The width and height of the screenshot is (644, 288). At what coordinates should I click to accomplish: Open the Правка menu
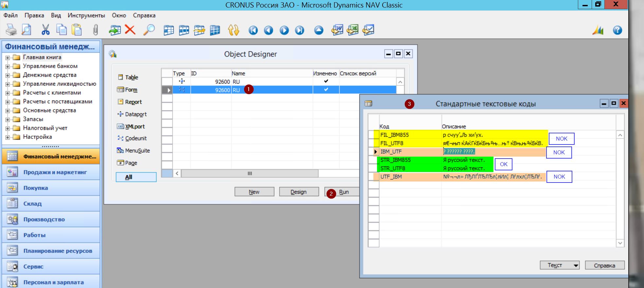[x=34, y=15]
